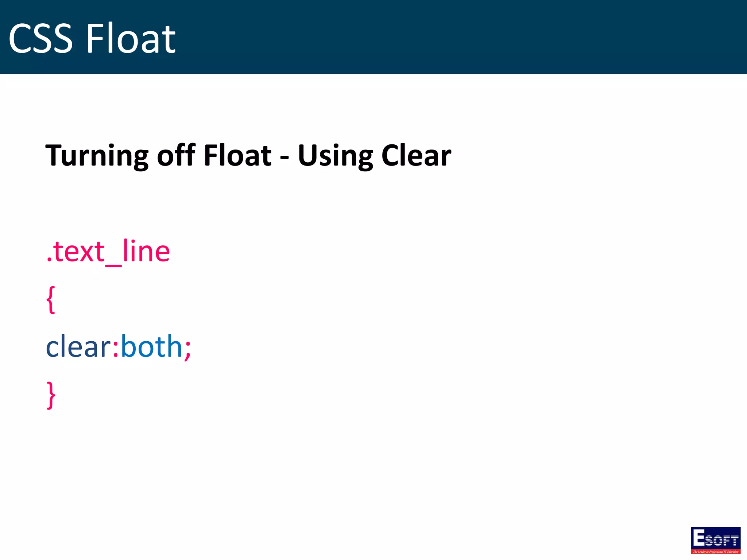Select the 'Turning off Float - Using Clear' heading

tap(248, 156)
